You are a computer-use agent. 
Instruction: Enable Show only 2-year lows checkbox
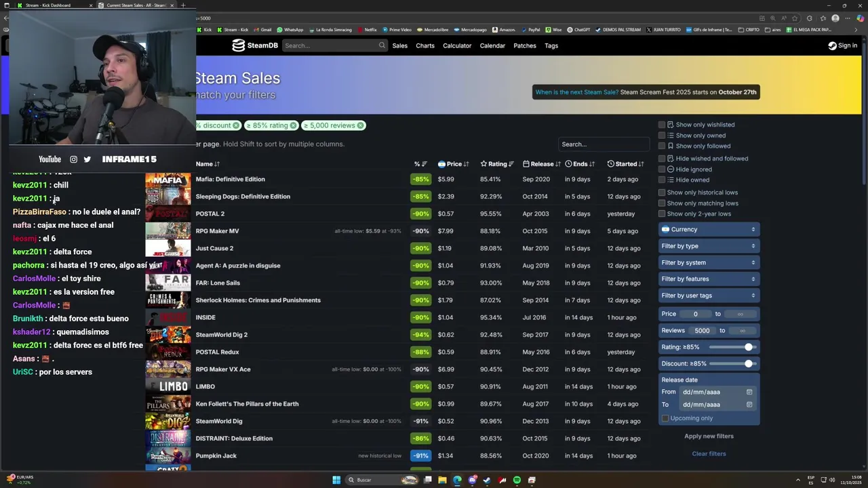662,213
